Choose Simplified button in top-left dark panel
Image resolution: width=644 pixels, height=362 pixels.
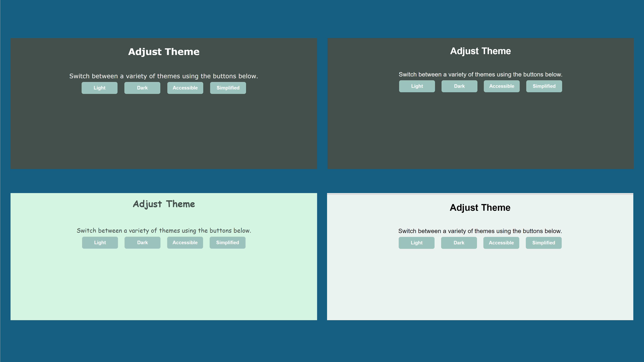pos(228,88)
